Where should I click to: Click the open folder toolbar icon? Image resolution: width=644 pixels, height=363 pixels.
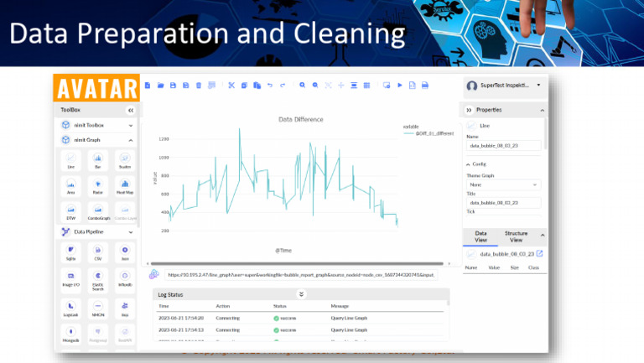click(161, 86)
